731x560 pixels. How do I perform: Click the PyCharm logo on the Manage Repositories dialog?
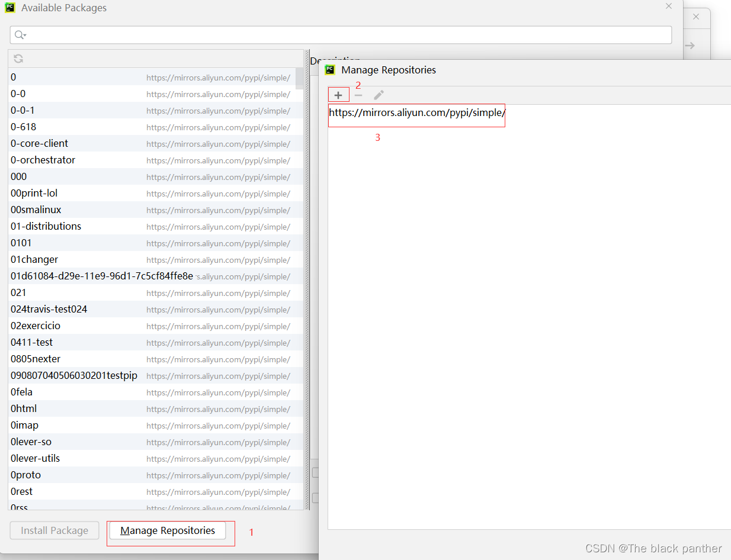click(330, 69)
